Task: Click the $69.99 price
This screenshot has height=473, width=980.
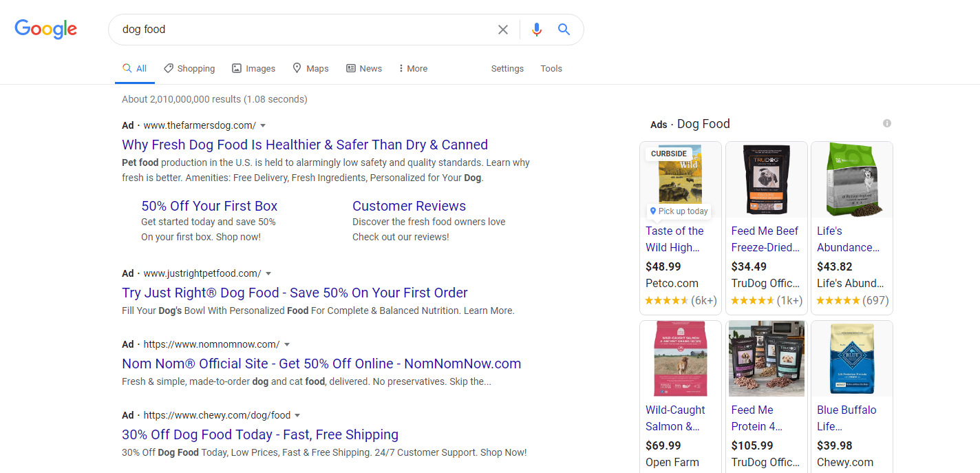Action: 663,445
